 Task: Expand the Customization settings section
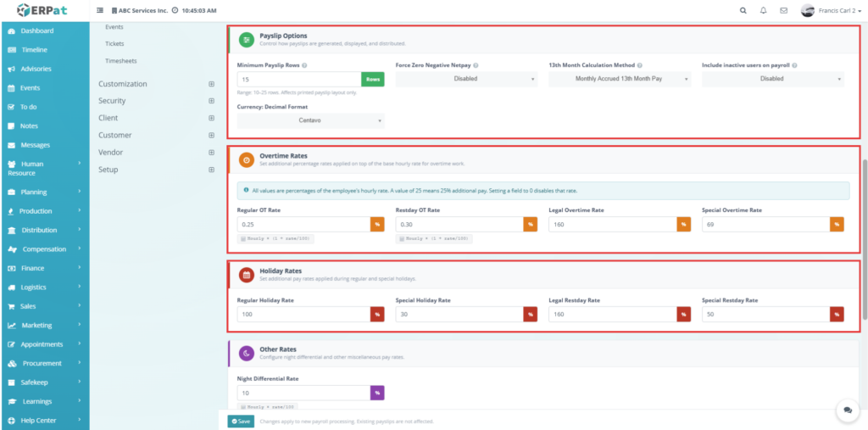pos(211,84)
